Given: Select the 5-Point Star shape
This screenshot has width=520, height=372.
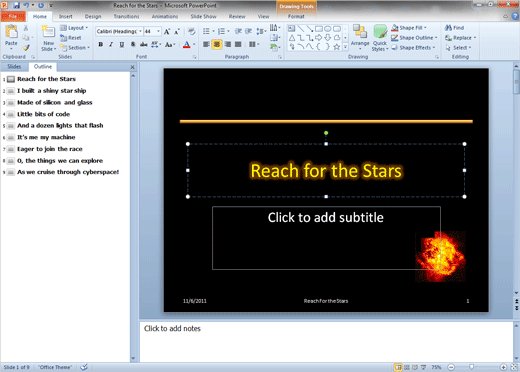Looking at the screenshot, I should coord(337,47).
